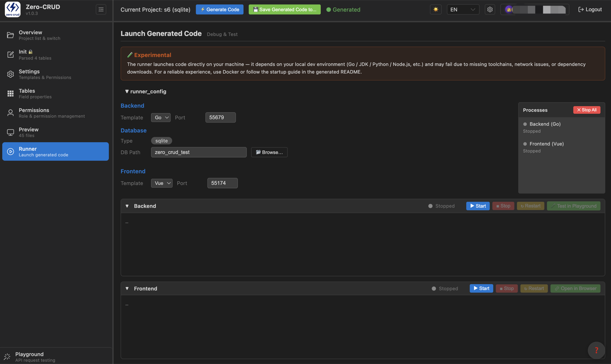611x364 pixels.
Task: Collapse the runner_config section
Action: click(145, 92)
